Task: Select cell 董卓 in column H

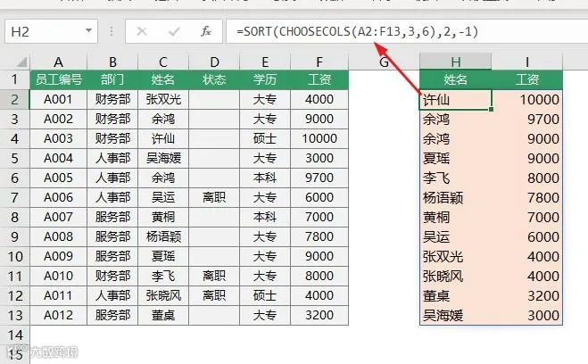Action: [x=455, y=296]
